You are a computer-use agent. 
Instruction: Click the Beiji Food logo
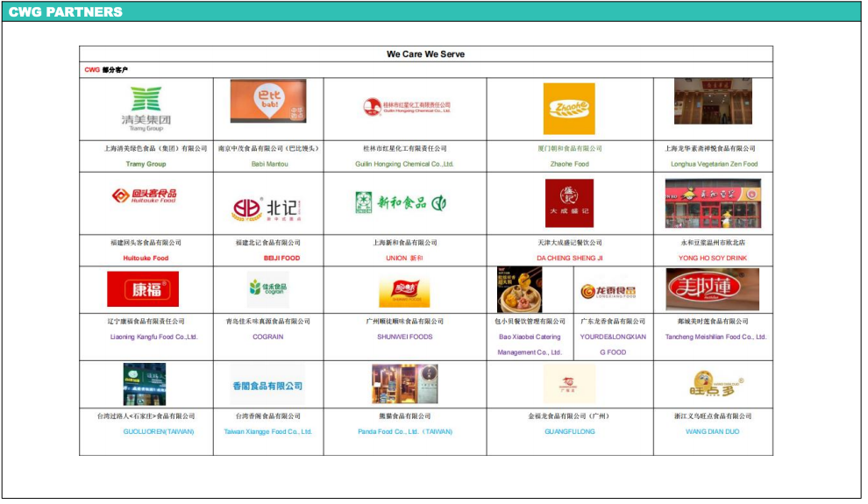[267, 209]
